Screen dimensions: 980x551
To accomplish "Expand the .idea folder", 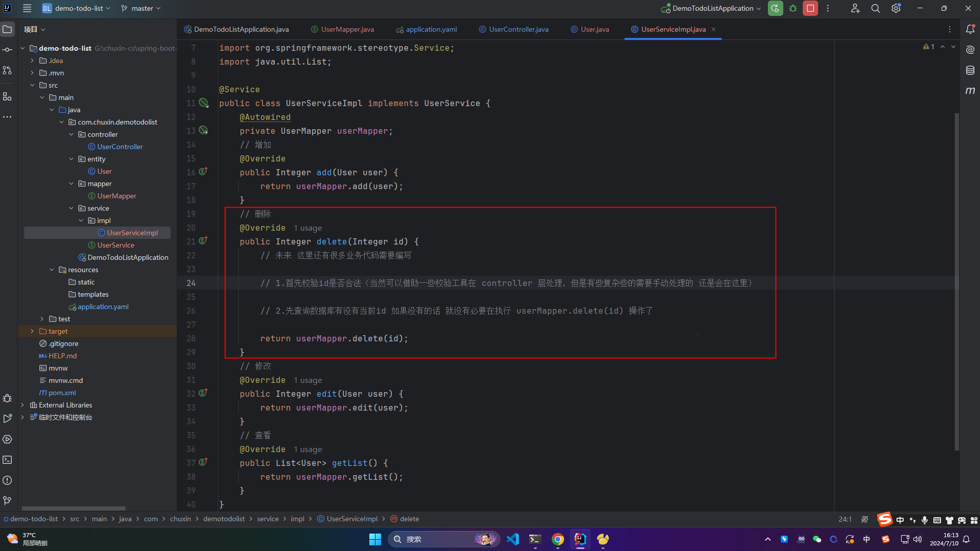I will [32, 60].
